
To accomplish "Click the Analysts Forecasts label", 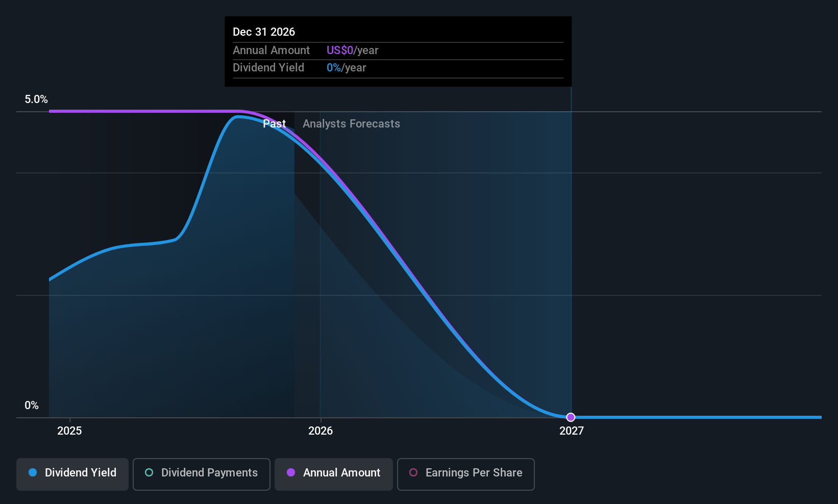I will [351, 123].
